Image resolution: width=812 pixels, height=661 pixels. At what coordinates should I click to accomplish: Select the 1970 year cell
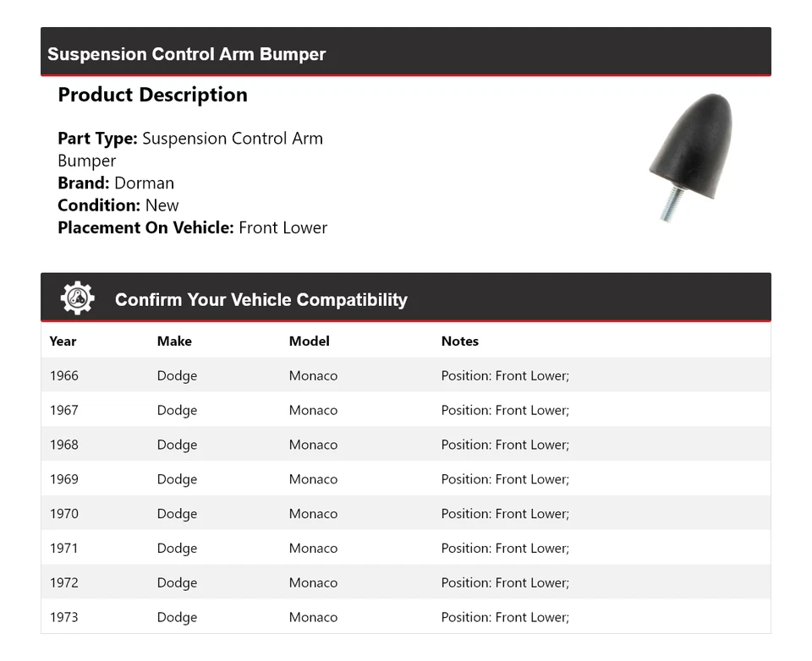tap(63, 514)
